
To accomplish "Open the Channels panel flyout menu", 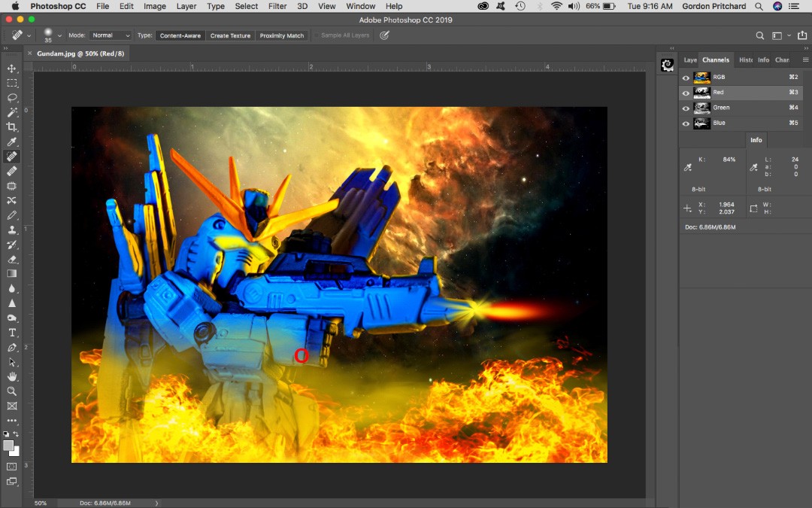I will point(805,59).
